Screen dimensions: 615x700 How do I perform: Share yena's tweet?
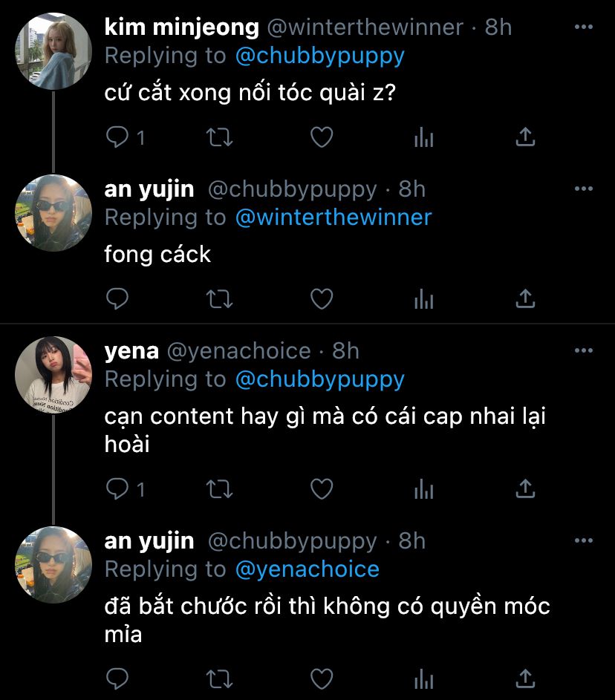click(525, 489)
